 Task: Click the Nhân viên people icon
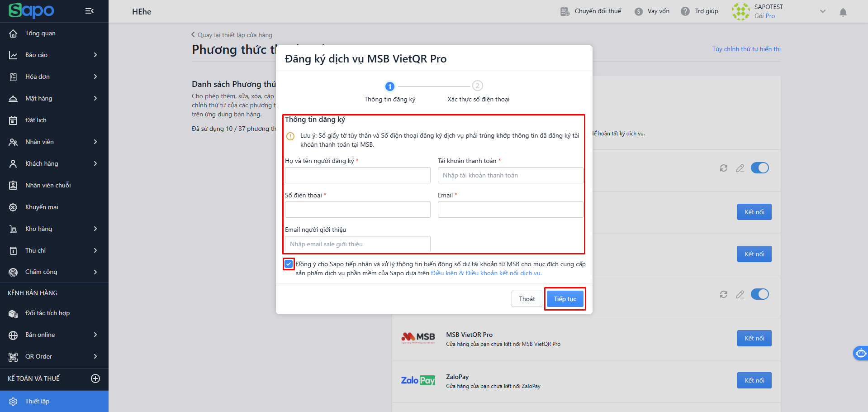point(13,142)
